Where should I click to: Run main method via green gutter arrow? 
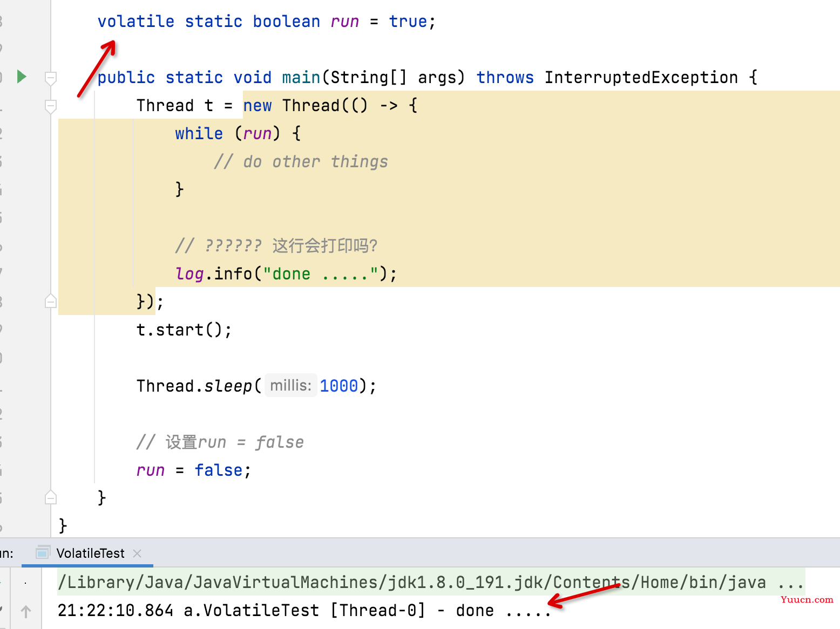tap(22, 77)
